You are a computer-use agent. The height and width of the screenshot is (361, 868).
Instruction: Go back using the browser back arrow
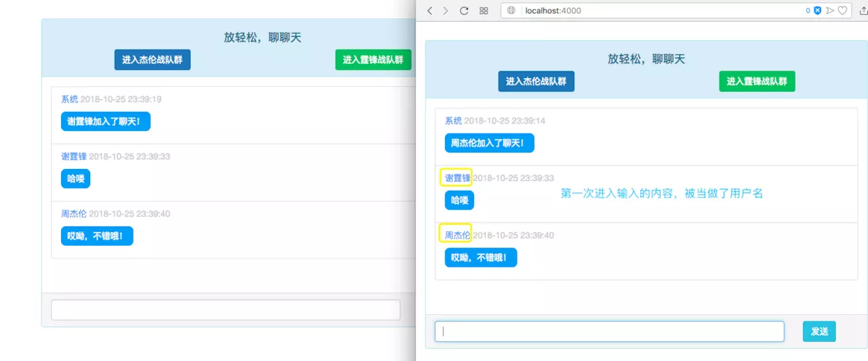[x=429, y=11]
